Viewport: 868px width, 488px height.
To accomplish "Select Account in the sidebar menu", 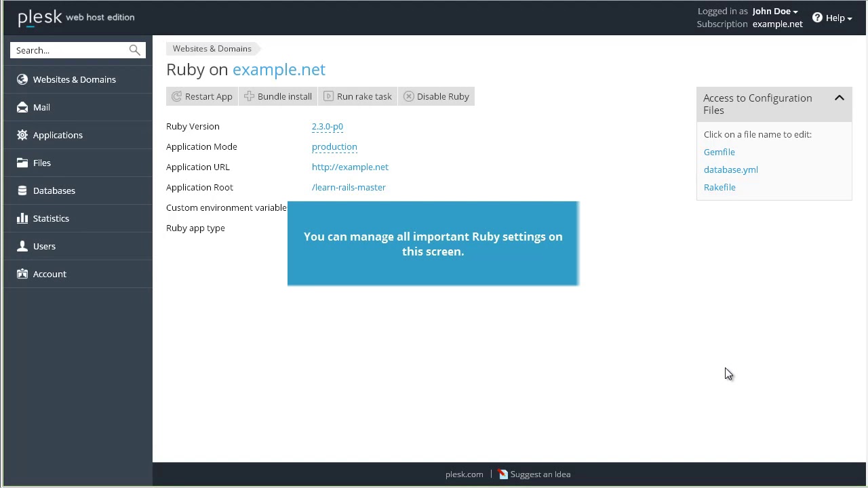I will click(78, 274).
